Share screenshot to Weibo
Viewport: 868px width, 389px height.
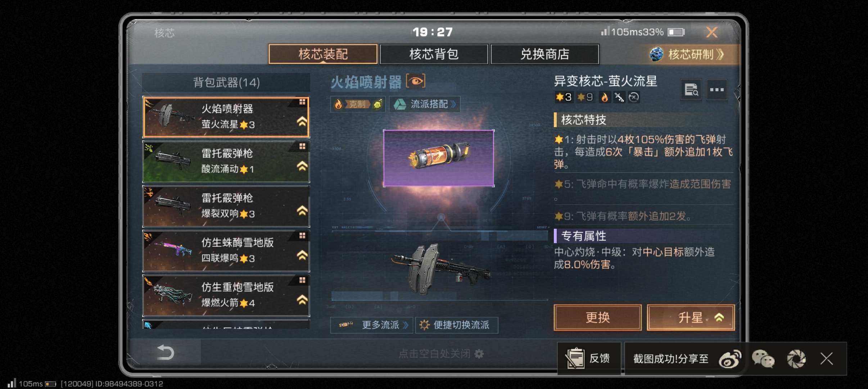[730, 359]
